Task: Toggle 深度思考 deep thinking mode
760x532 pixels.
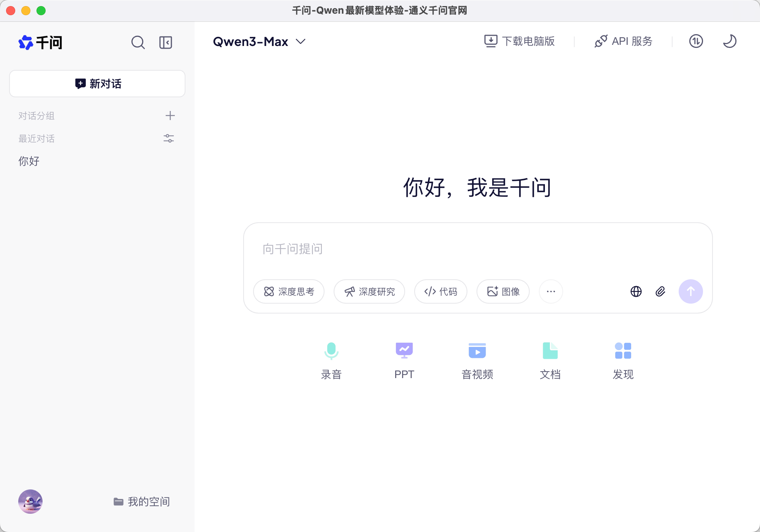Action: click(289, 291)
